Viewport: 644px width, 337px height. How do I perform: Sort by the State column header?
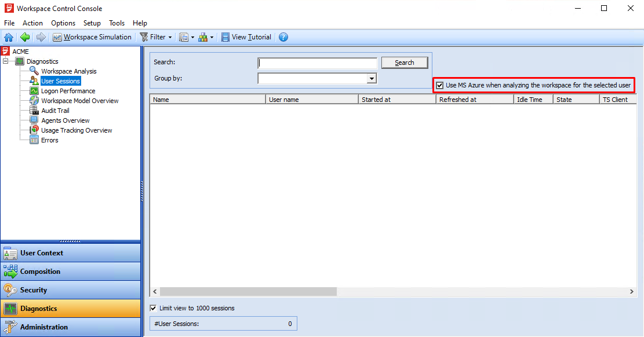pyautogui.click(x=576, y=100)
